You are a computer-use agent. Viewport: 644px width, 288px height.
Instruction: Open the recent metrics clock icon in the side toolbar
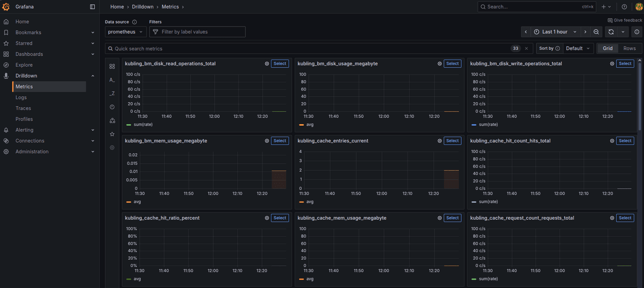[112, 107]
